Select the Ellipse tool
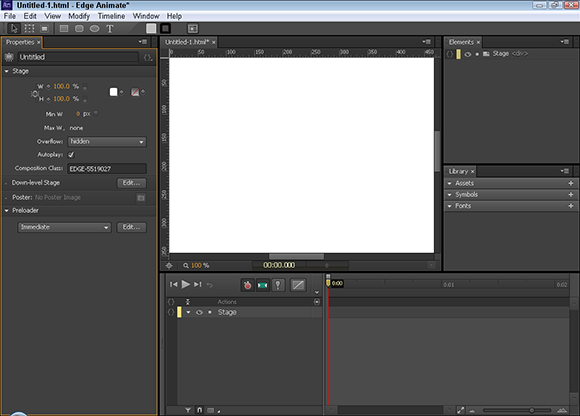580x416 pixels. point(94,28)
